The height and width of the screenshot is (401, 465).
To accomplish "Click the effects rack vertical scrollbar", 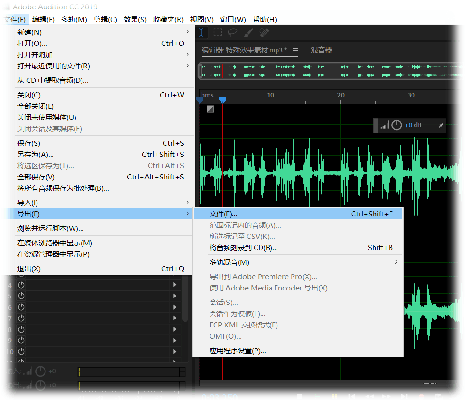I will click(x=186, y=300).
